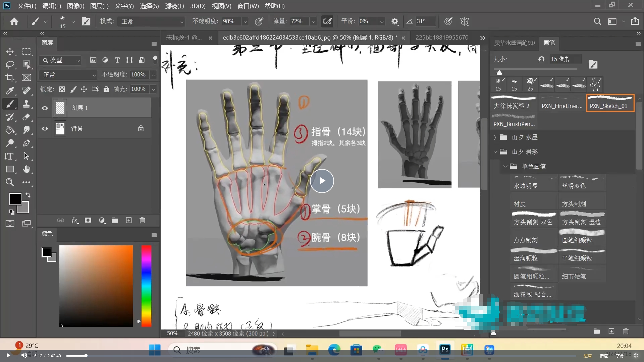Delete the selected layer

142,220
